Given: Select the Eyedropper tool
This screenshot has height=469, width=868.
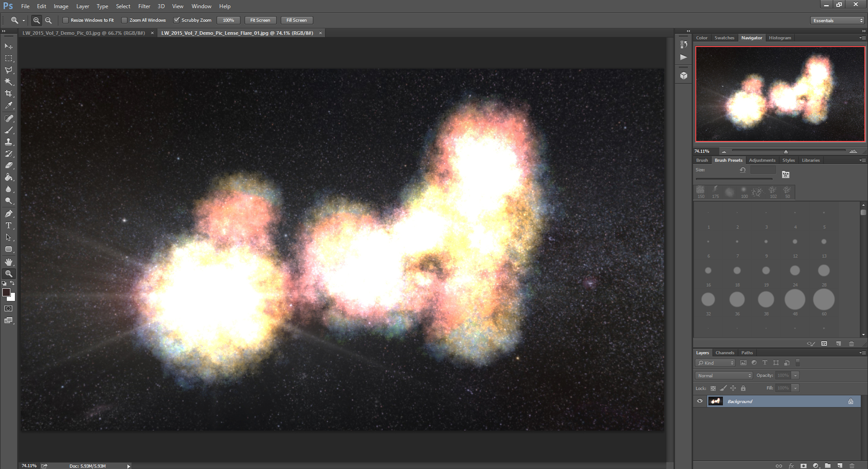Looking at the screenshot, I should point(9,106).
